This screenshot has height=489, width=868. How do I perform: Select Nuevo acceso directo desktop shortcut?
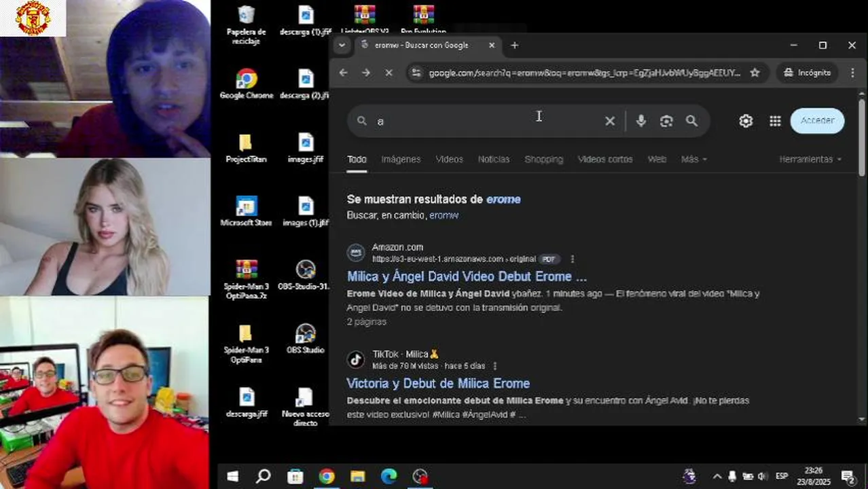[305, 407]
